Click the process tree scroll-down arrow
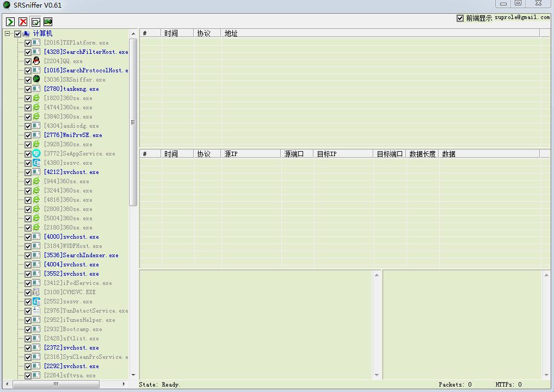 133,375
